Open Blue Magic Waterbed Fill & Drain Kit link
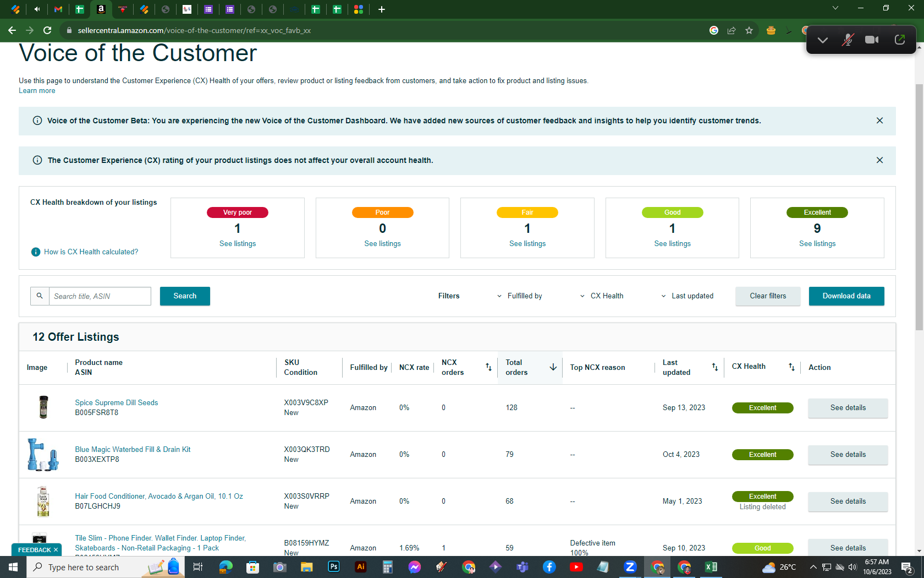Viewport: 924px width, 578px height. point(133,450)
